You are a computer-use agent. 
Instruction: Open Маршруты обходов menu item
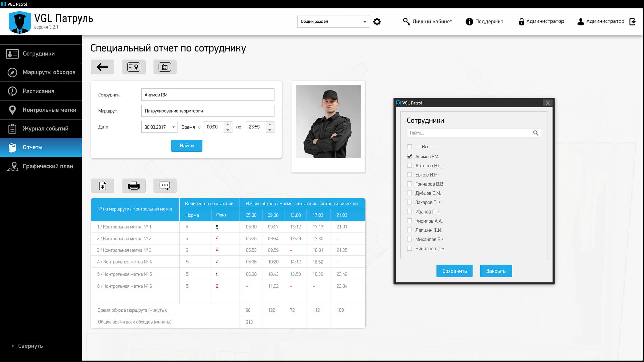(41, 72)
